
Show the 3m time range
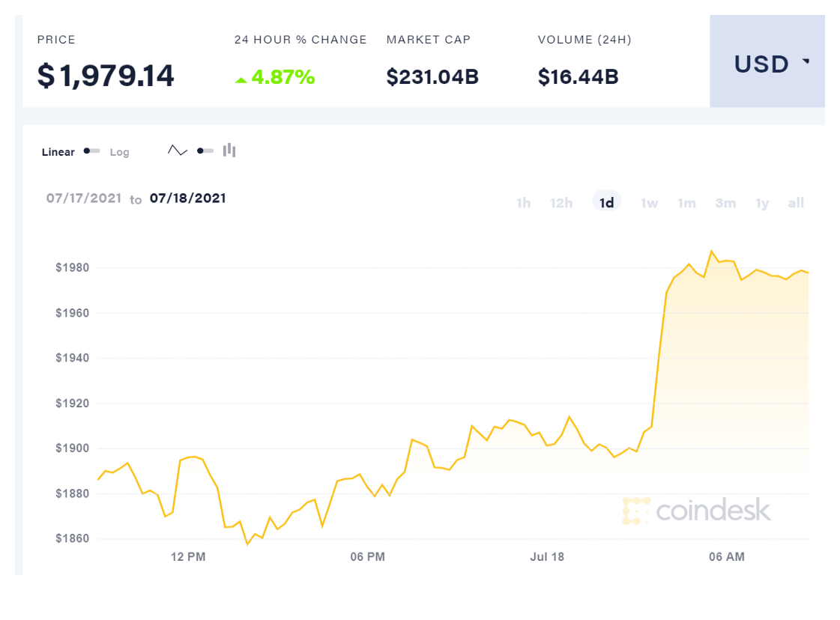click(725, 203)
